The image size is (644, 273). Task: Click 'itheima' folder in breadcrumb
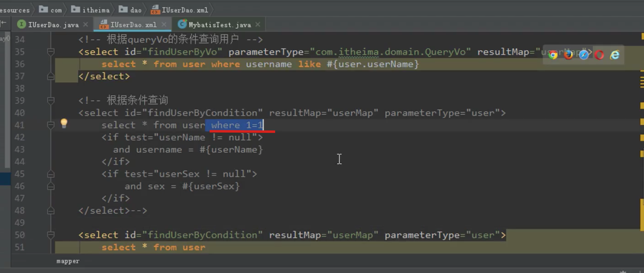(90, 10)
